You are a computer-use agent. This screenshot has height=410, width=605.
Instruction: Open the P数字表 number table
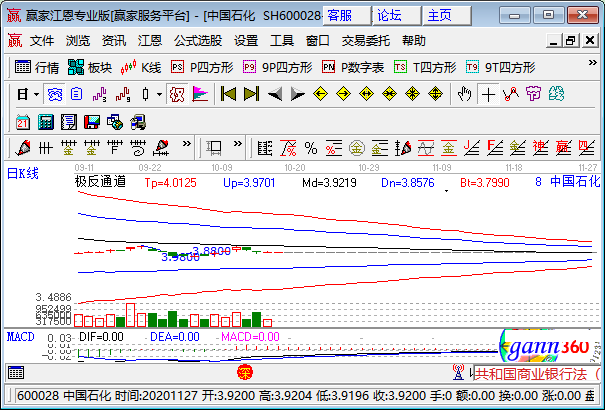353,67
